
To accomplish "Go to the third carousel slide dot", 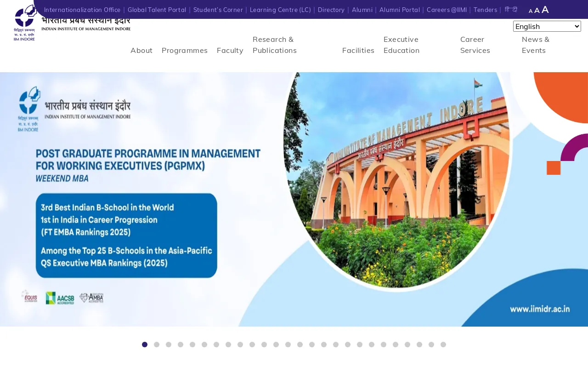I will (x=169, y=345).
